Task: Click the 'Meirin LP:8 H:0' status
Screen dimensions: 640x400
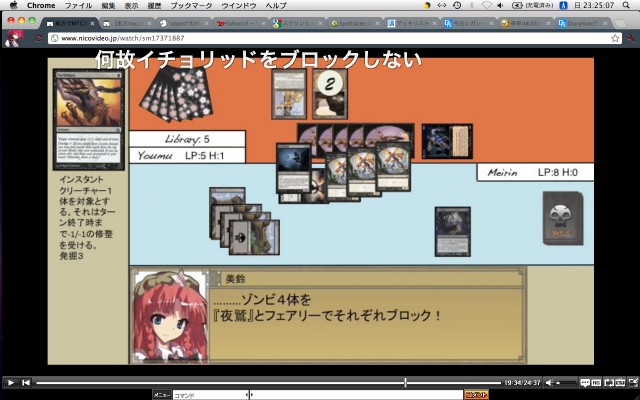Action: click(535, 172)
